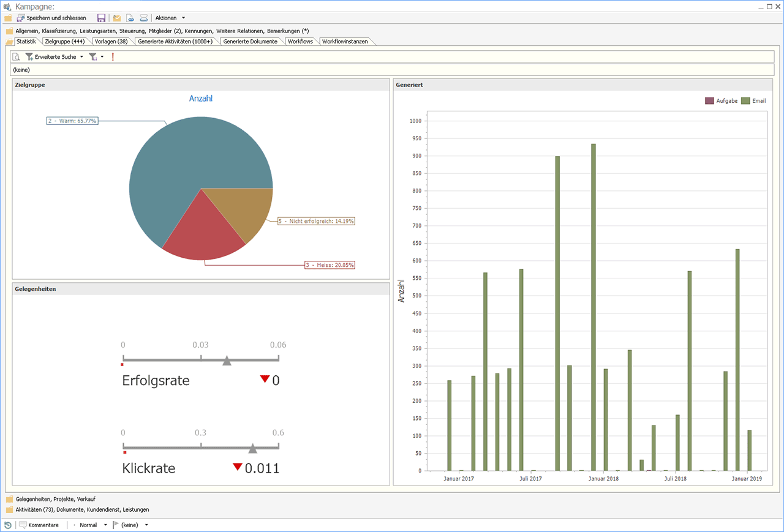Image resolution: width=784 pixels, height=532 pixels.
Task: Open the Erweiterte Suche dropdown arrow
Action: click(x=81, y=56)
